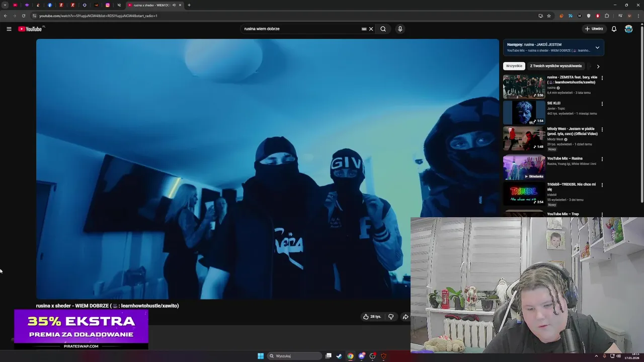Select the Z Twoich wyników wyszukiwania chip
The height and width of the screenshot is (362, 644).
(555, 66)
